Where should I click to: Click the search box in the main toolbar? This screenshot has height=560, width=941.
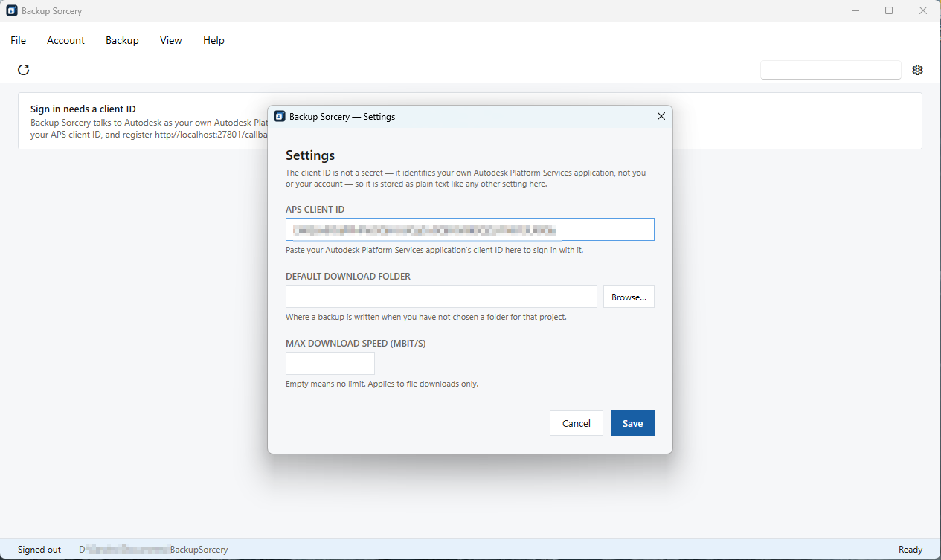(831, 70)
